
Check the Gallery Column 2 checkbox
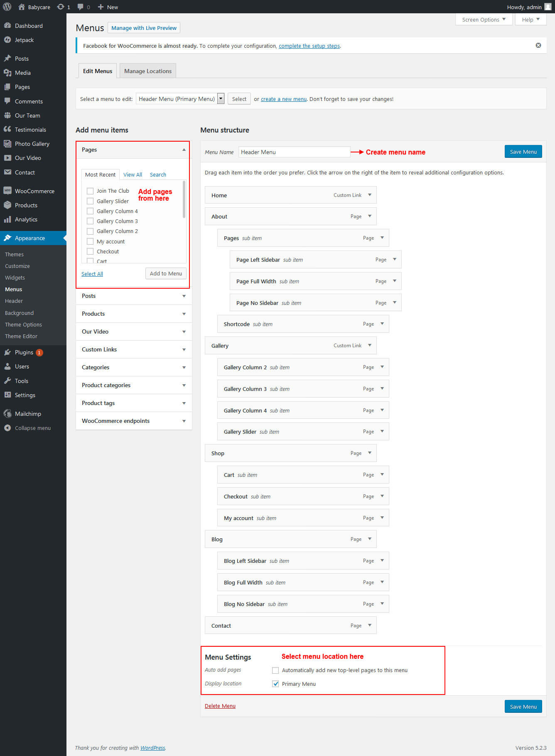[90, 231]
